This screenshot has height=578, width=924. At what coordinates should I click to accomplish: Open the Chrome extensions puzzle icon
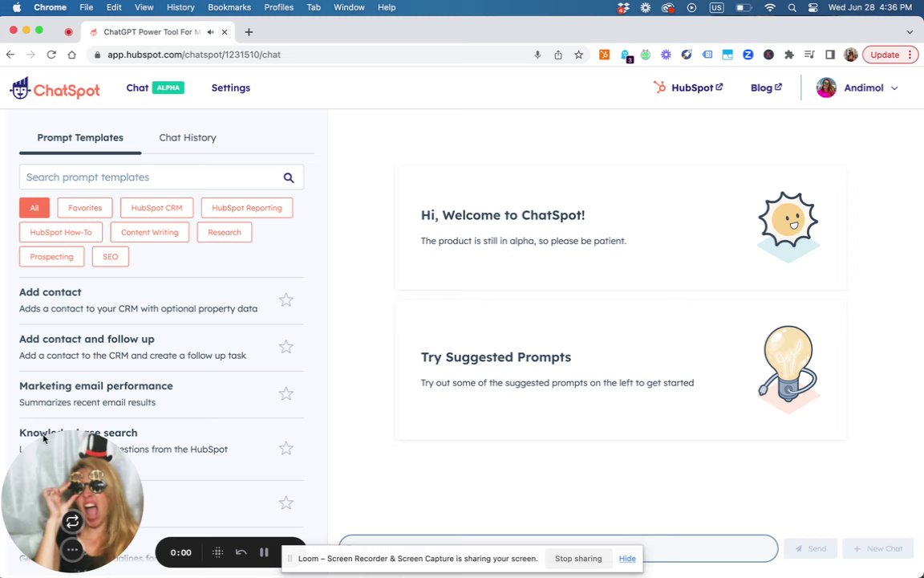(x=789, y=55)
